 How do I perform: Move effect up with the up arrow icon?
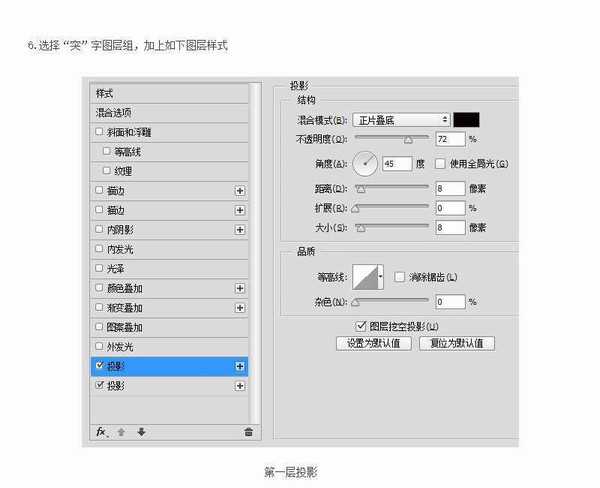pos(121,432)
